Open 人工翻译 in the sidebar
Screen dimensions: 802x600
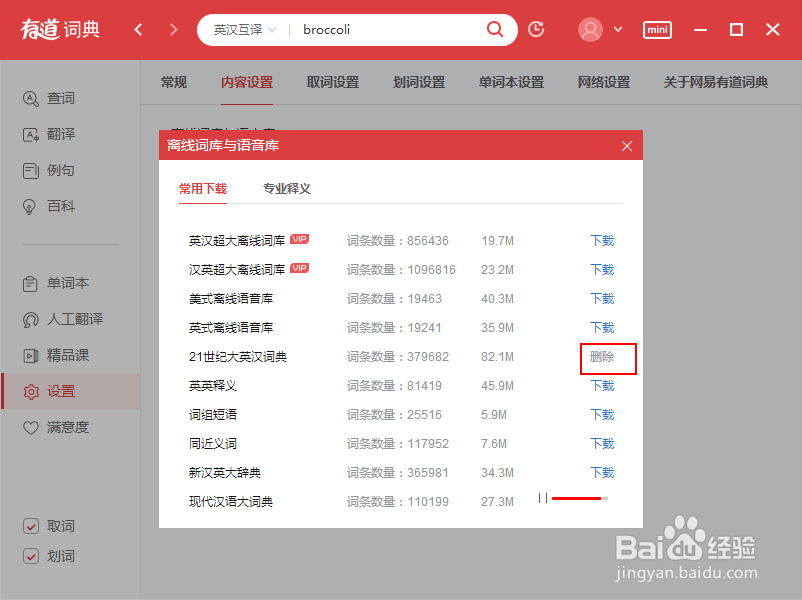63,319
